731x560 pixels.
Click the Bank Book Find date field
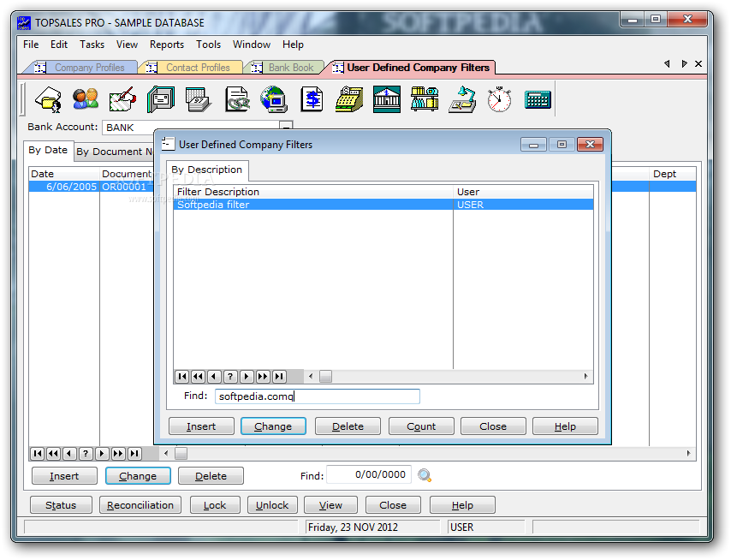369,474
